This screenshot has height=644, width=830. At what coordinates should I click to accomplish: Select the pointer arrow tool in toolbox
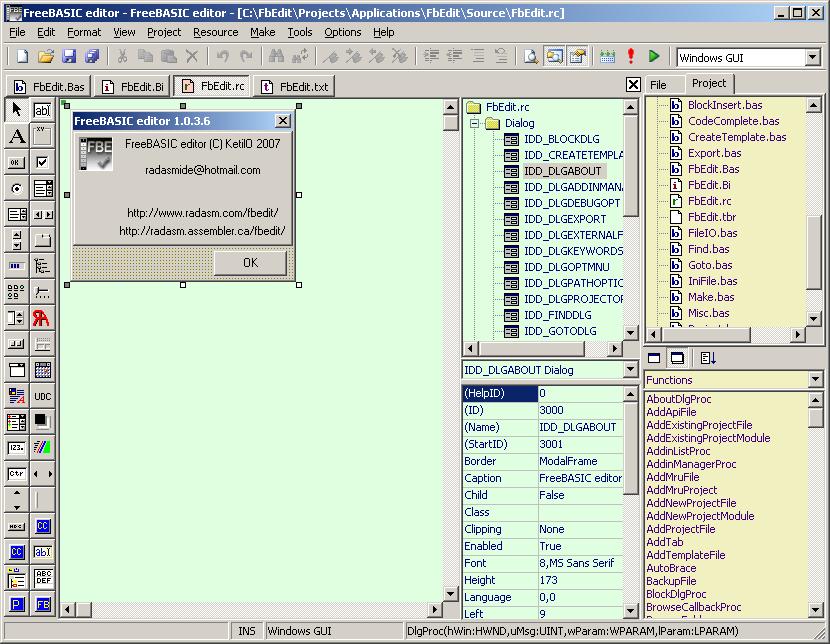tap(17, 110)
